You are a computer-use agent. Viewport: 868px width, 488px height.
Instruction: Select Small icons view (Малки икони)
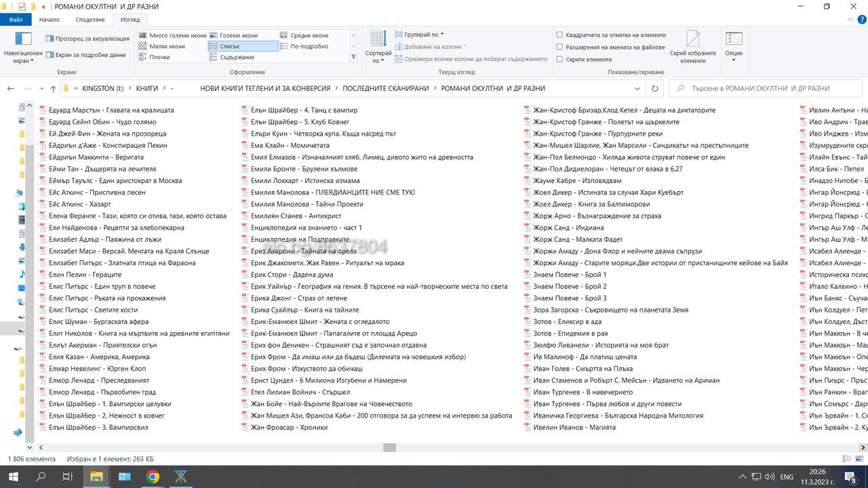click(162, 46)
